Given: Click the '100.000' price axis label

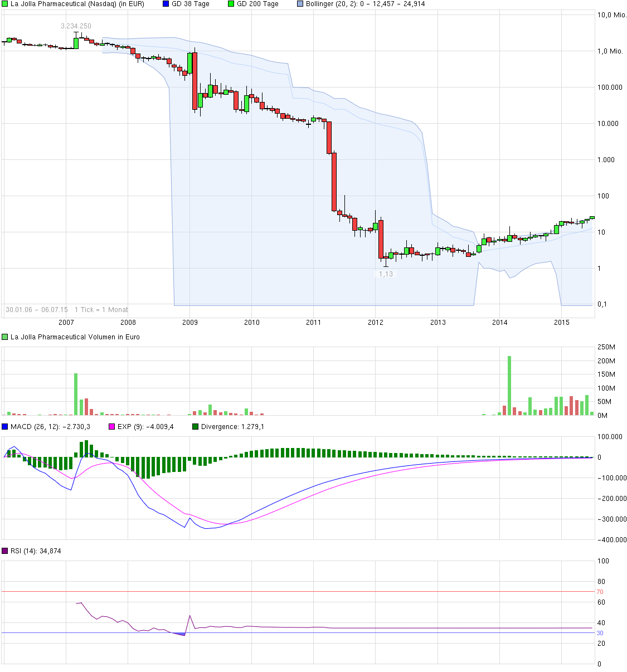Looking at the screenshot, I should coord(610,87).
